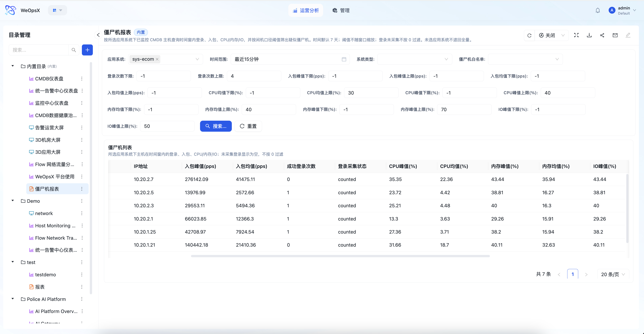Click the blue plus add directory button

87,50
